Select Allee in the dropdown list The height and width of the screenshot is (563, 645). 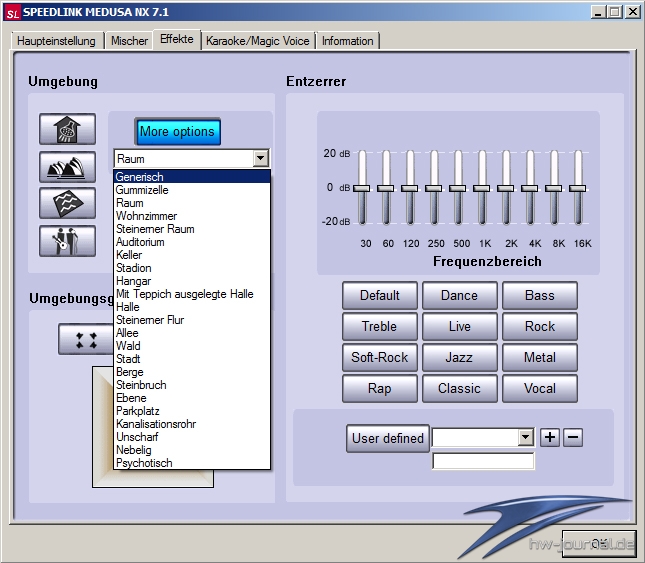(192, 333)
